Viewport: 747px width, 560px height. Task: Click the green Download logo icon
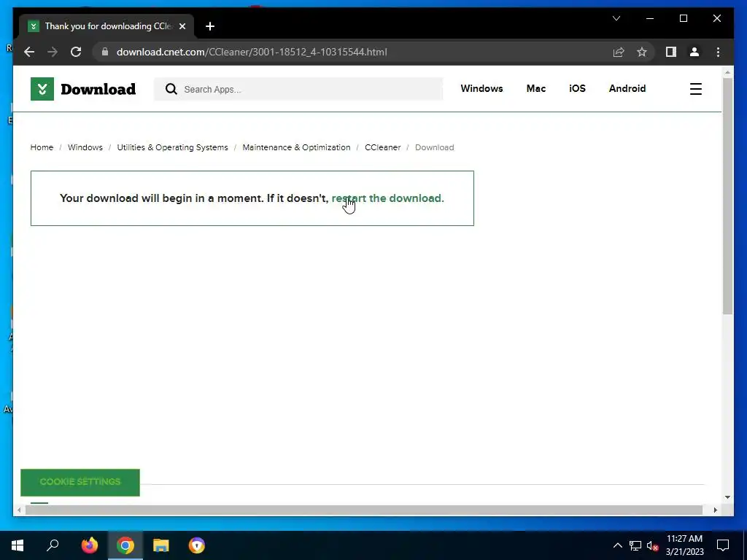pyautogui.click(x=42, y=88)
